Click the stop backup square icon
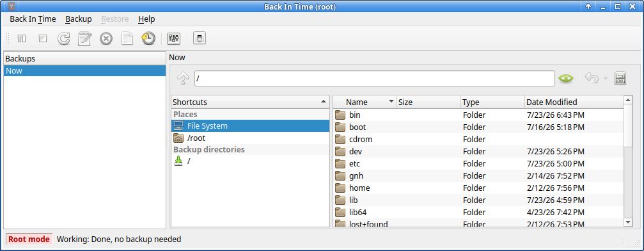 click(43, 38)
